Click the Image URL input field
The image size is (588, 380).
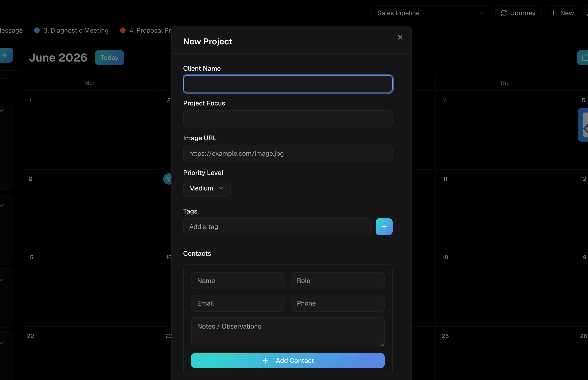coord(288,154)
